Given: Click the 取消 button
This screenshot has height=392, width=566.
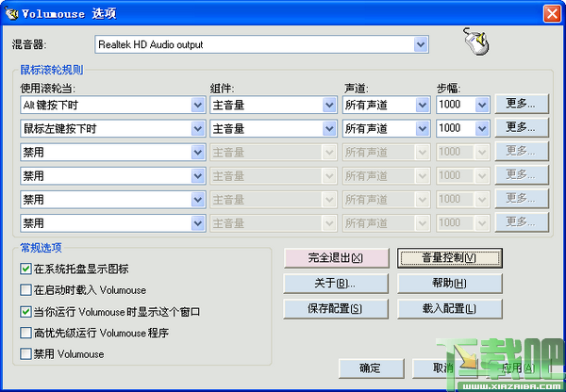Looking at the screenshot, I should pyautogui.click(x=444, y=368).
